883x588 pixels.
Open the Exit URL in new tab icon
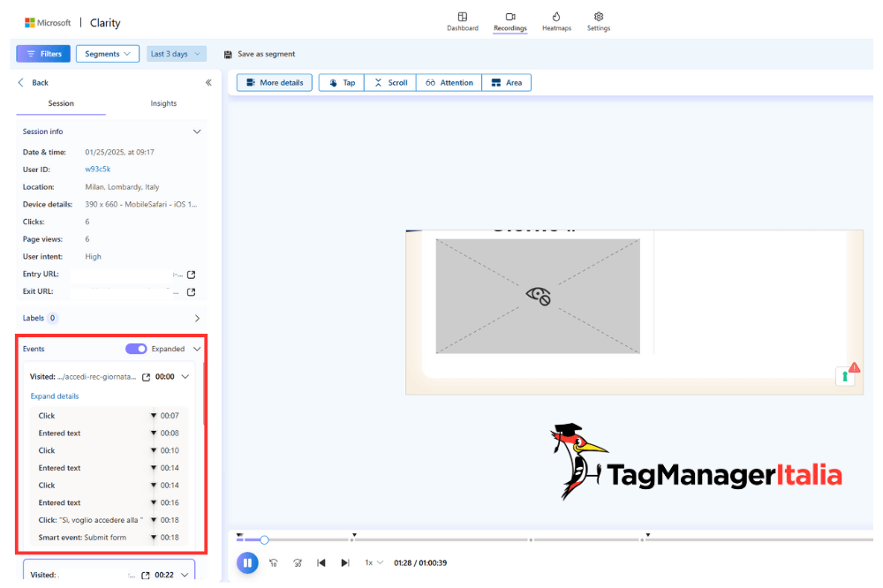coord(192,292)
